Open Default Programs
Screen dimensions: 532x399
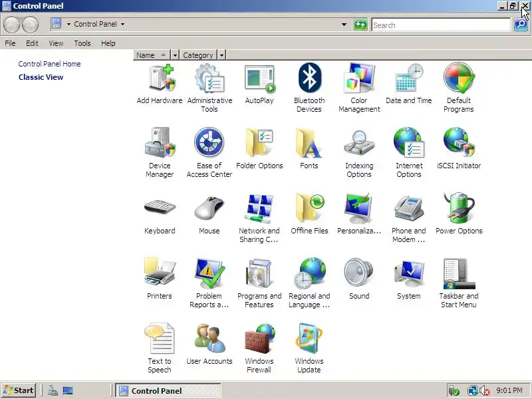point(458,88)
